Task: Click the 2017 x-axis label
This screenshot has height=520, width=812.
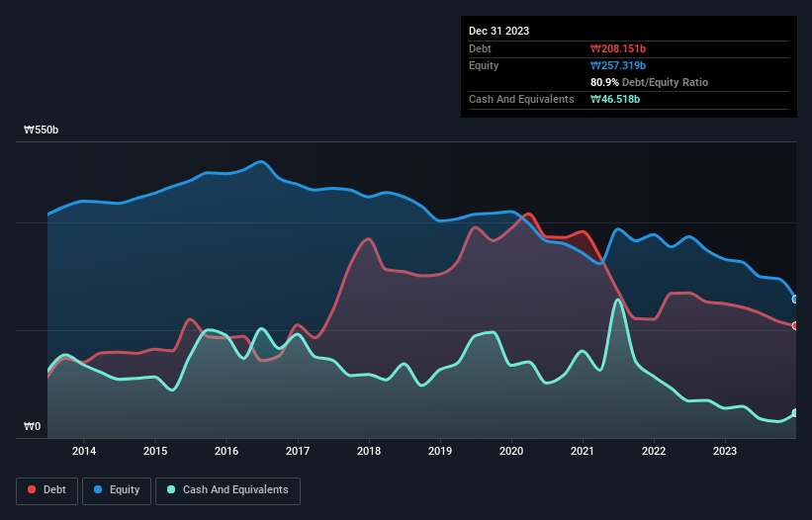Action: point(298,451)
